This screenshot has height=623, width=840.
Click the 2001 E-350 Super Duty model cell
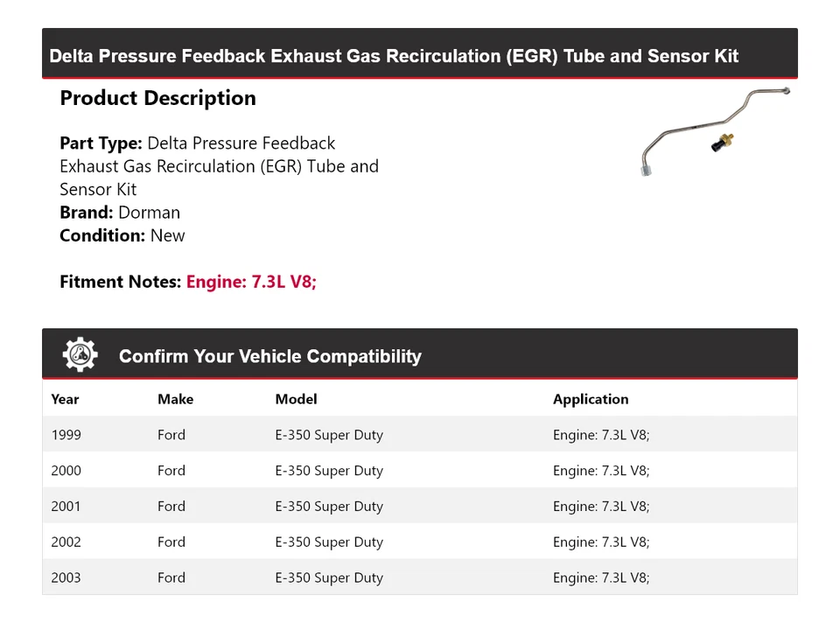[329, 507]
